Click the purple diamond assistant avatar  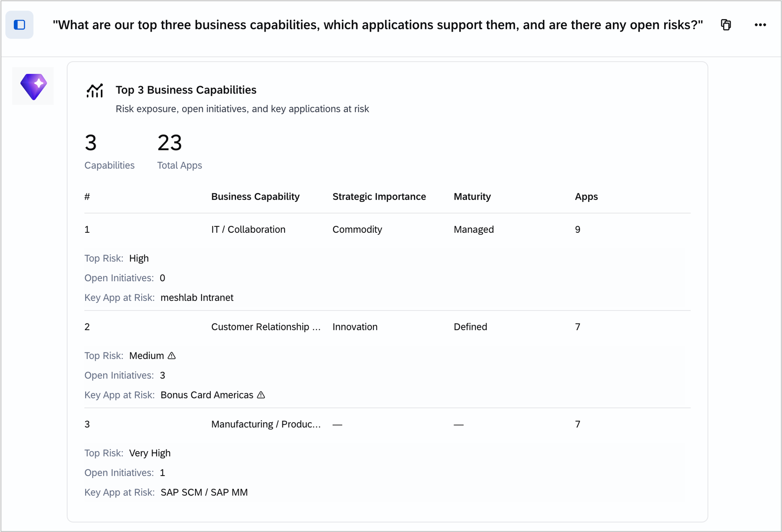tap(33, 86)
